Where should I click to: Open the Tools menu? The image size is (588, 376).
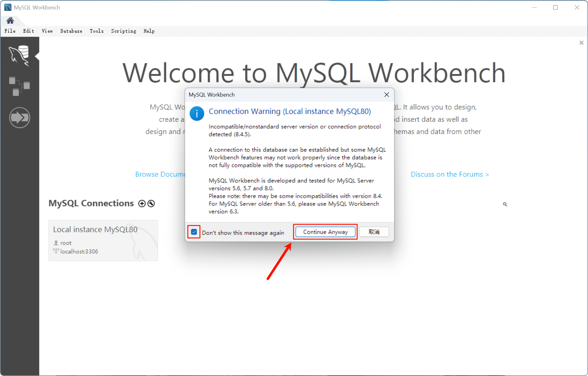click(97, 31)
